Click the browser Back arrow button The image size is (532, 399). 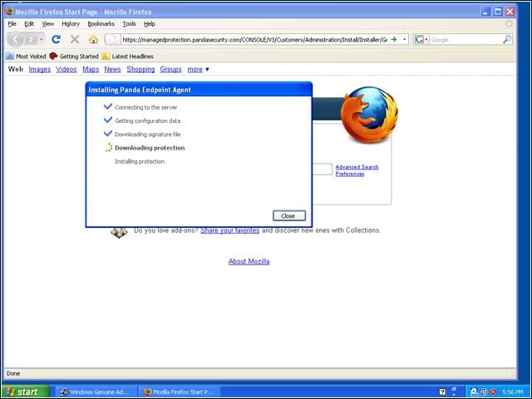(x=15, y=40)
